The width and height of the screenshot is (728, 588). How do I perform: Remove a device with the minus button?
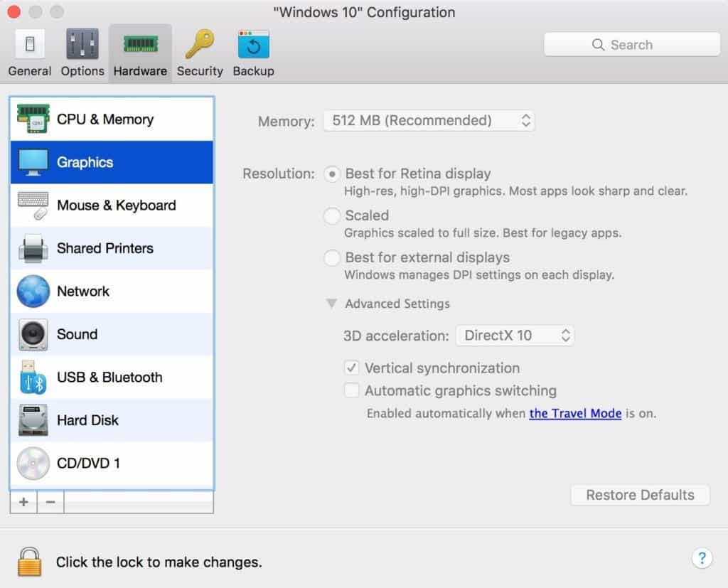pyautogui.click(x=50, y=502)
